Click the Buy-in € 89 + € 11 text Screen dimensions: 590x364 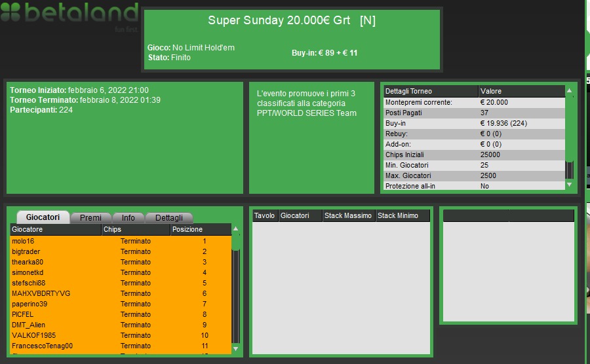pyautogui.click(x=324, y=53)
